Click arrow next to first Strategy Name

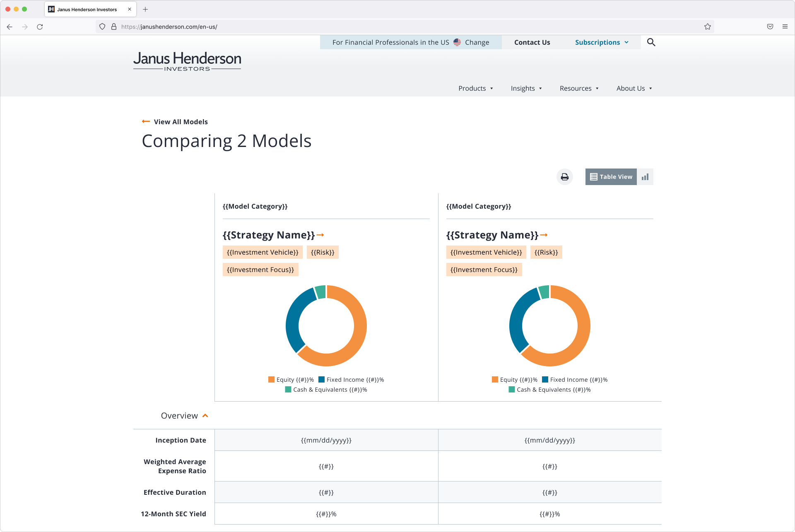pos(320,235)
